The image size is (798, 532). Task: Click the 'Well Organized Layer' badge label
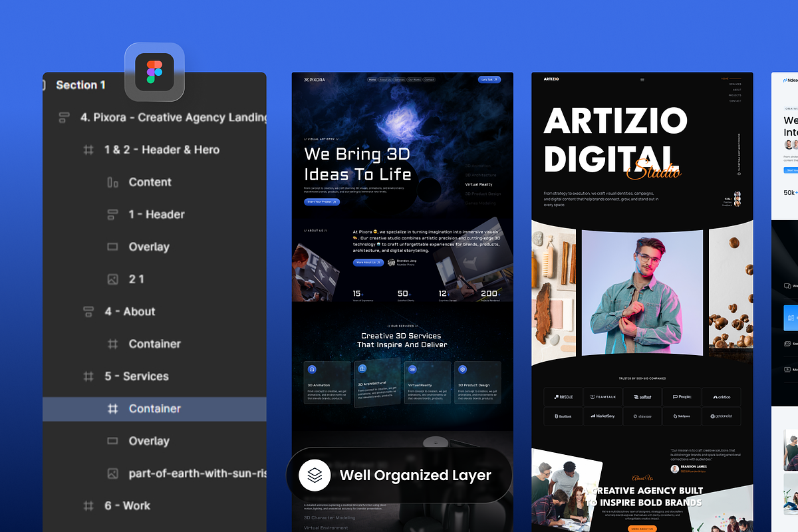pos(416,475)
